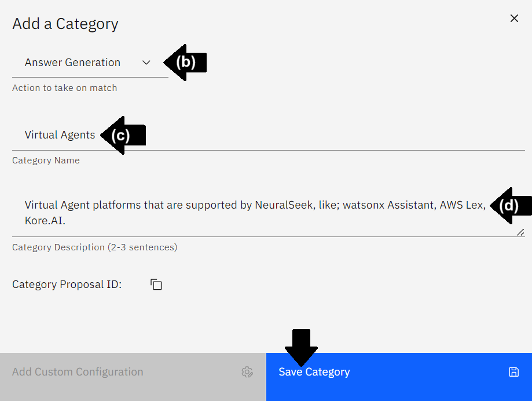Image resolution: width=532 pixels, height=401 pixels.
Task: Open the Answer Generation action dropdown
Action: pyautogui.click(x=90, y=63)
